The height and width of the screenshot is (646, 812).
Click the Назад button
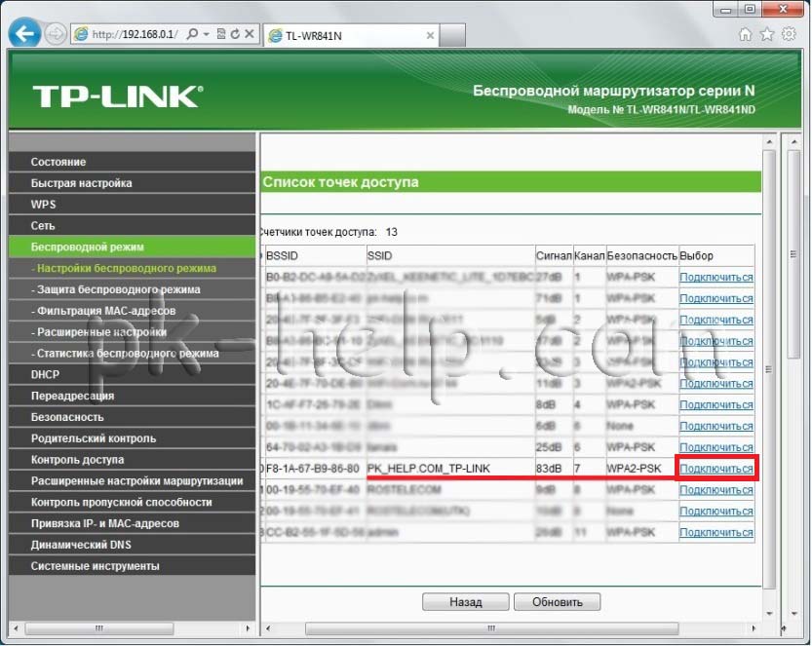pyautogui.click(x=466, y=602)
